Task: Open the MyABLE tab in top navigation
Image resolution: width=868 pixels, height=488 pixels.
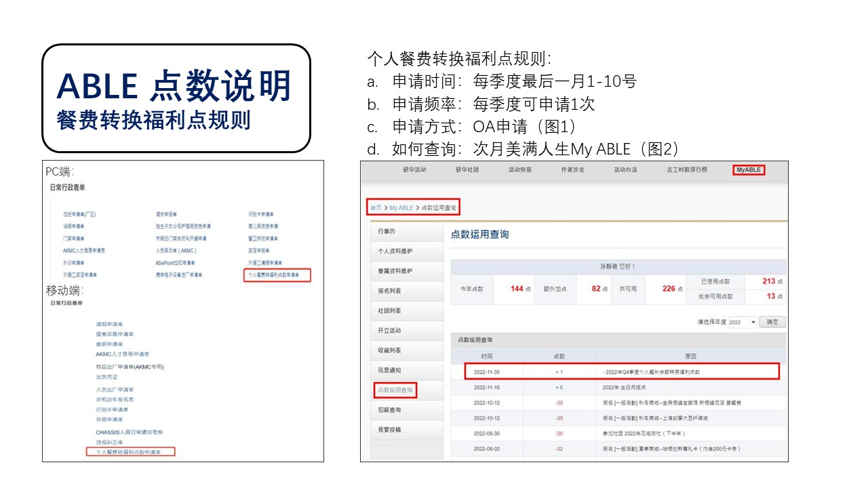Action: 749,169
